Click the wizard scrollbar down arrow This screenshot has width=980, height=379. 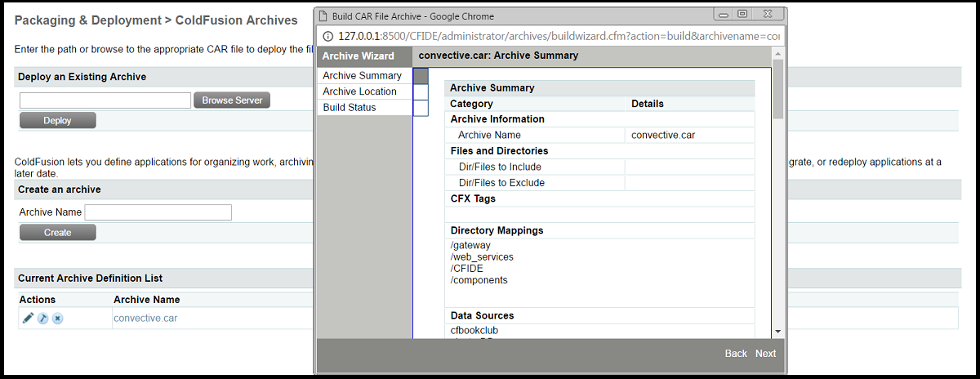tap(777, 331)
